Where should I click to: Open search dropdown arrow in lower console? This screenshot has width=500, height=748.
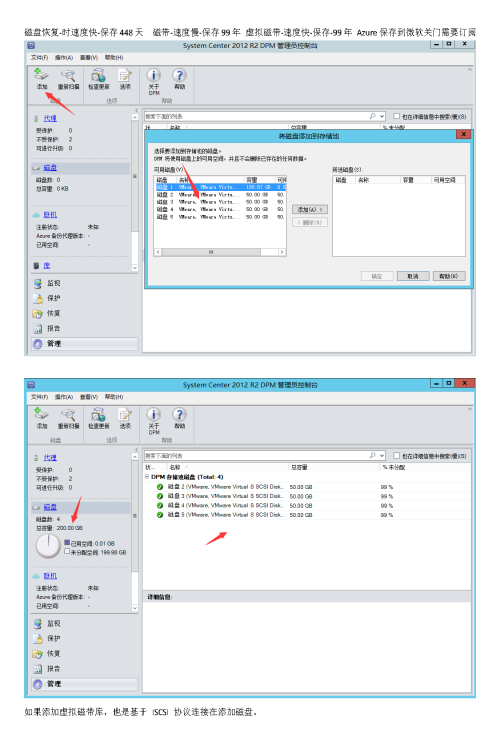pos(382,456)
